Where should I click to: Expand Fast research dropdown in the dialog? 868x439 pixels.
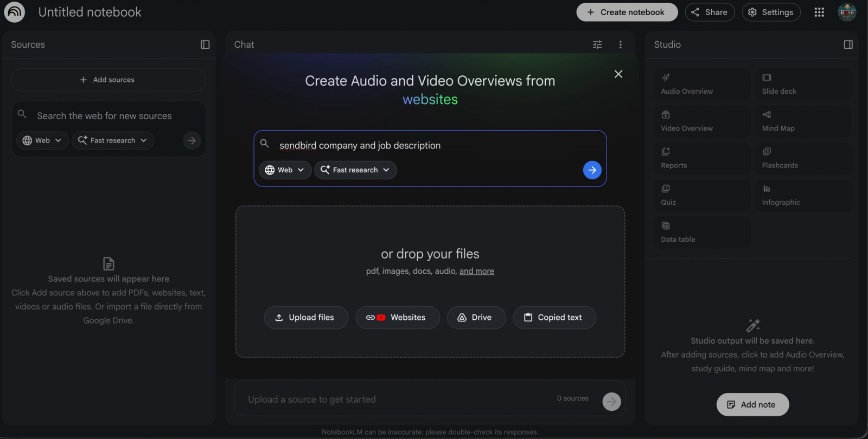click(x=355, y=170)
